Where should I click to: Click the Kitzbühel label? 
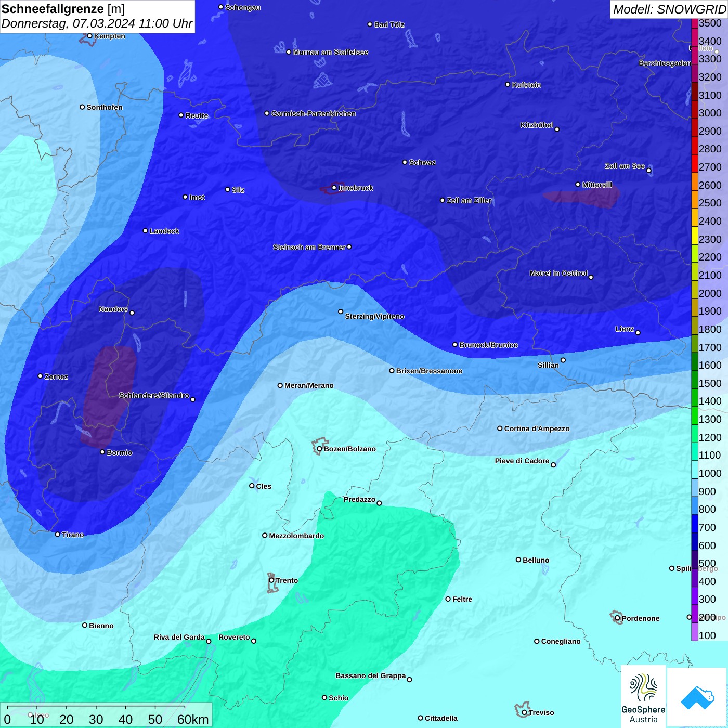[537, 125]
